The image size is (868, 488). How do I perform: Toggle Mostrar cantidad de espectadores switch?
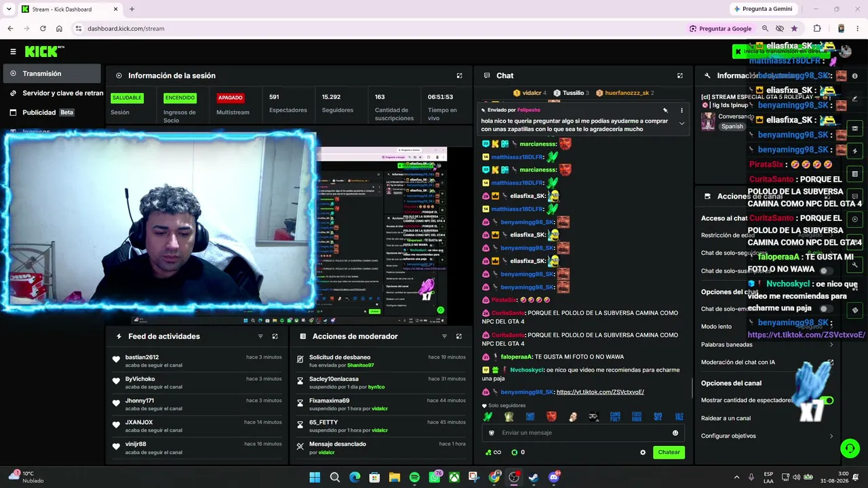[x=825, y=401]
